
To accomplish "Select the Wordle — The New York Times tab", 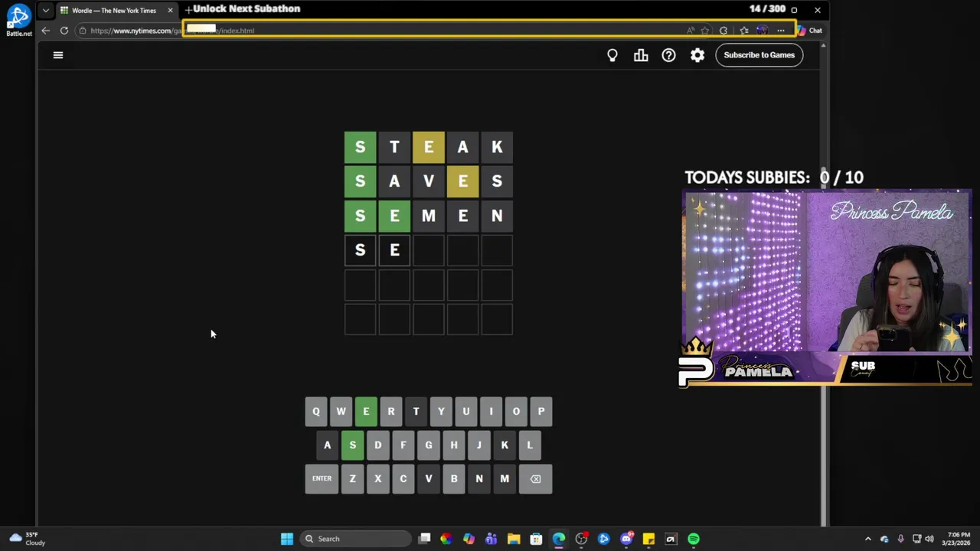I will [x=113, y=11].
